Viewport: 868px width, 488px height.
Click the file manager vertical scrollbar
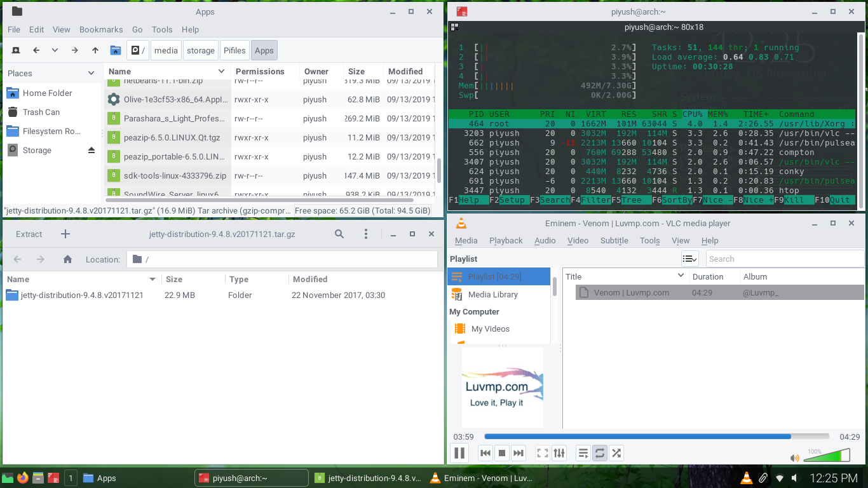[438, 170]
